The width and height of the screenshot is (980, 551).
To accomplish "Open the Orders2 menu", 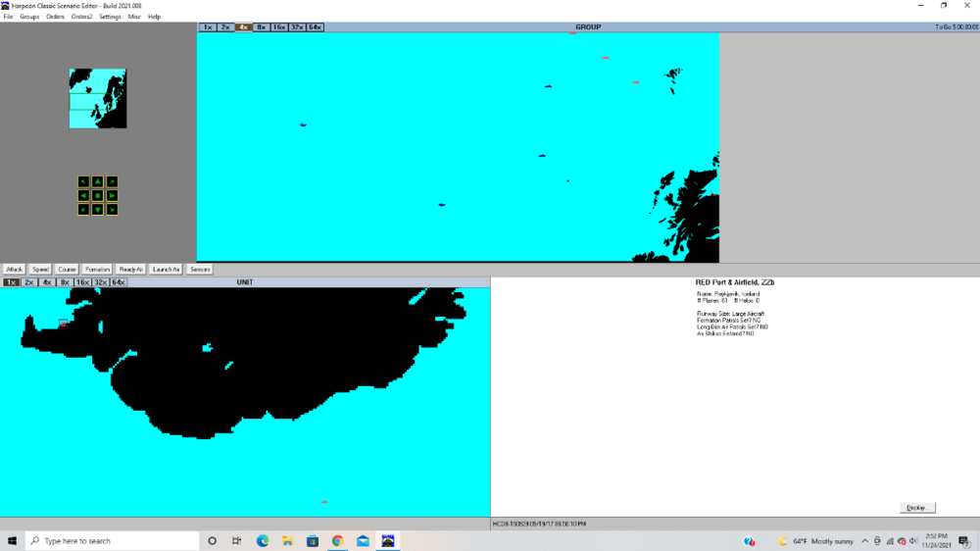I will 81,17.
